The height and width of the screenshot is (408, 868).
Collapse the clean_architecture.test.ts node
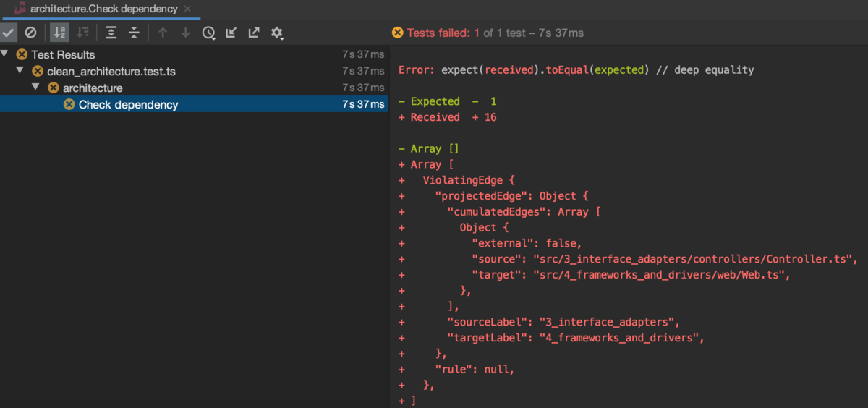point(21,71)
